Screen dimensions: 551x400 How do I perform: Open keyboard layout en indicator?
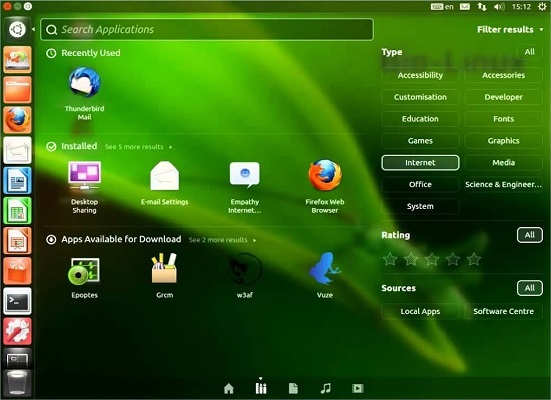(x=442, y=7)
